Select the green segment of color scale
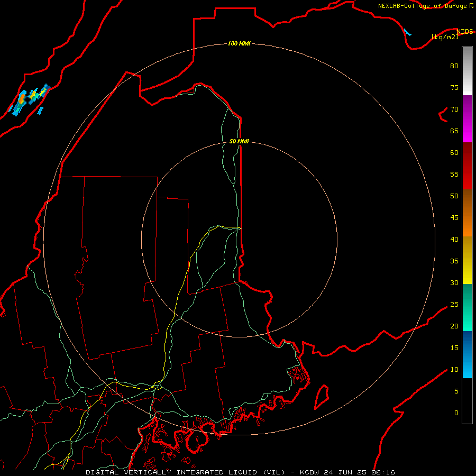Image resolution: width=476 pixels, height=476 pixels. 467,307
